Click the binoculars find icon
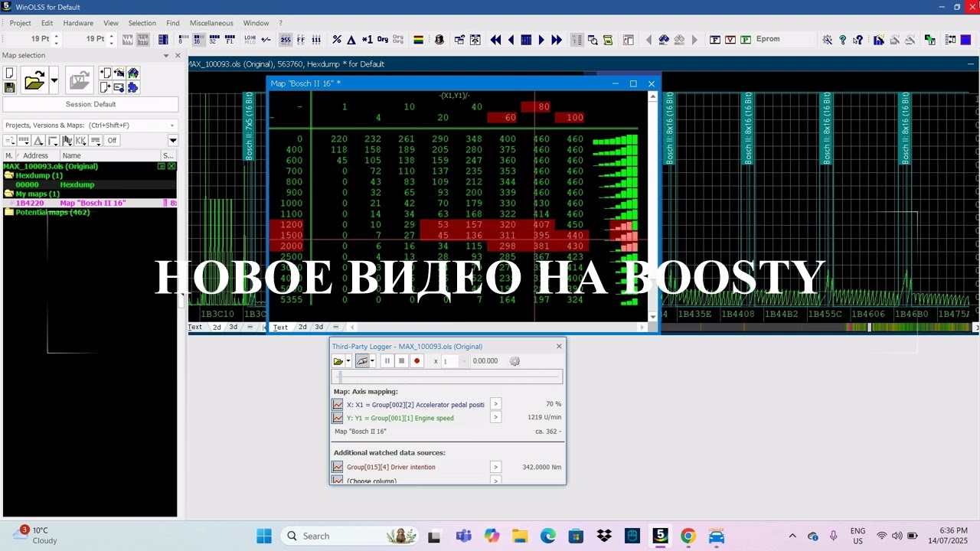Image resolution: width=980 pixels, height=551 pixels. 664,40
